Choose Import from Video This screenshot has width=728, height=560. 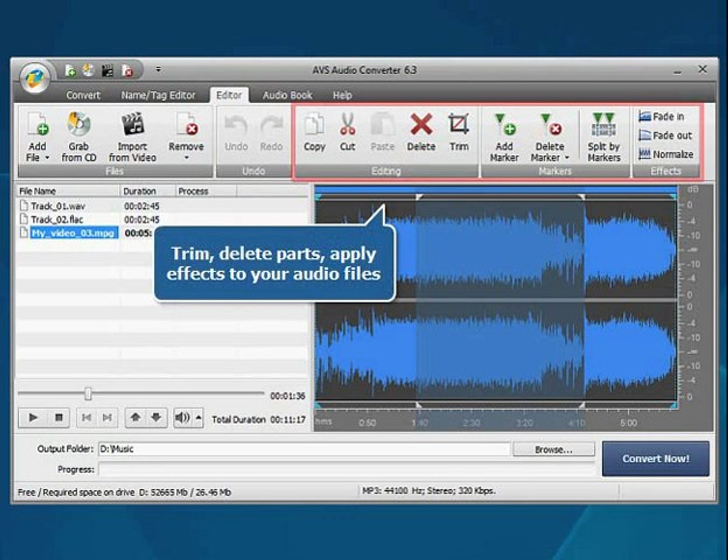[x=132, y=137]
